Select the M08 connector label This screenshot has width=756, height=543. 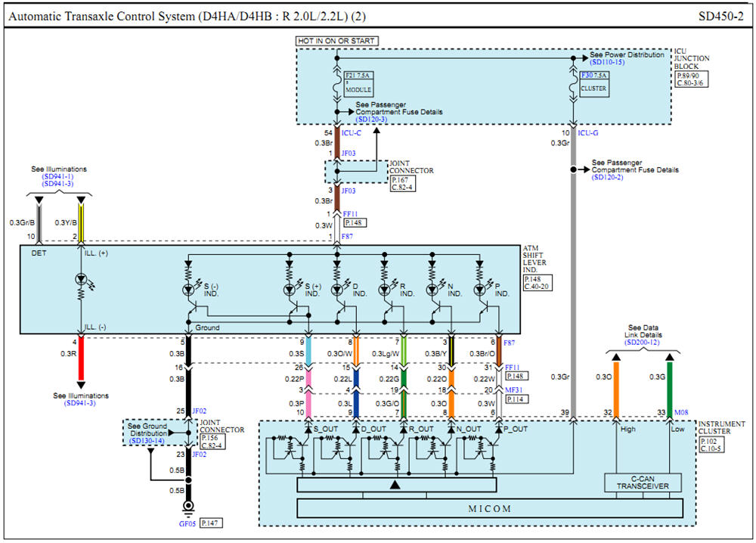[681, 412]
